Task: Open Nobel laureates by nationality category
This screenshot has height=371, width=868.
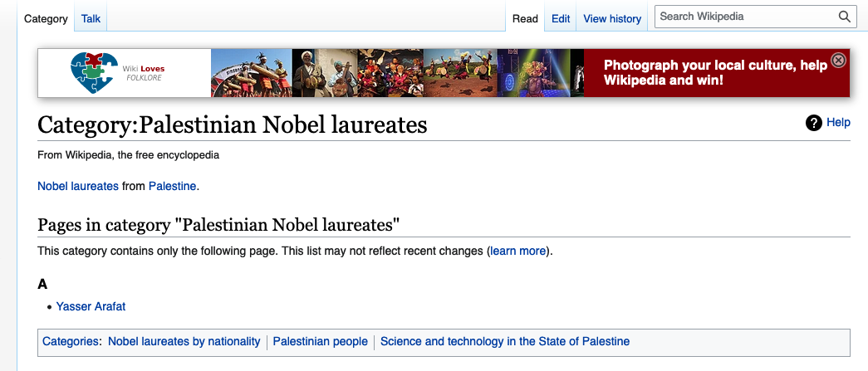Action: (184, 342)
